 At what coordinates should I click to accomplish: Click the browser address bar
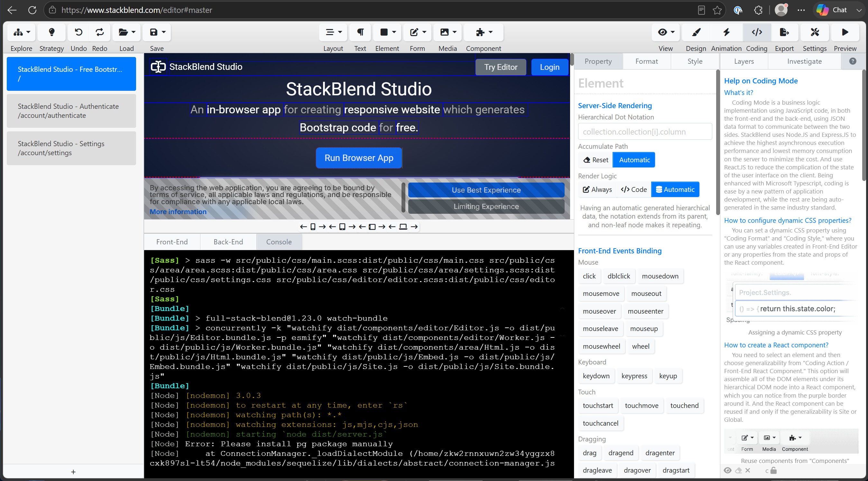point(371,10)
